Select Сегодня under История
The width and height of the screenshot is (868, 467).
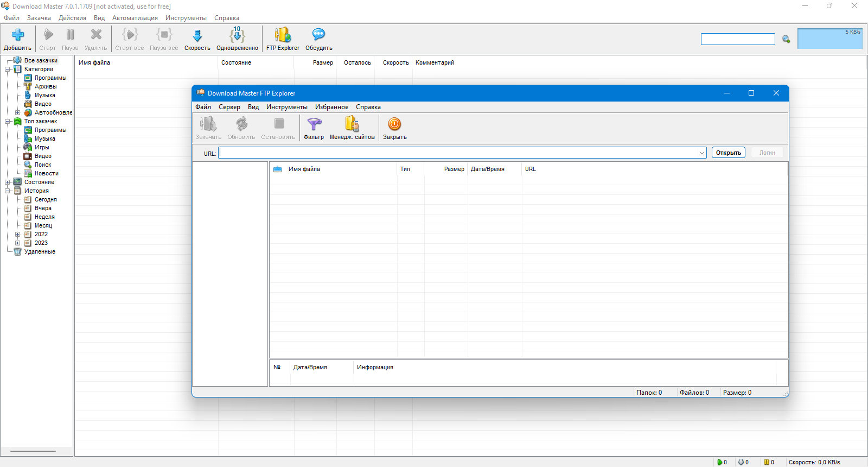[46, 199]
